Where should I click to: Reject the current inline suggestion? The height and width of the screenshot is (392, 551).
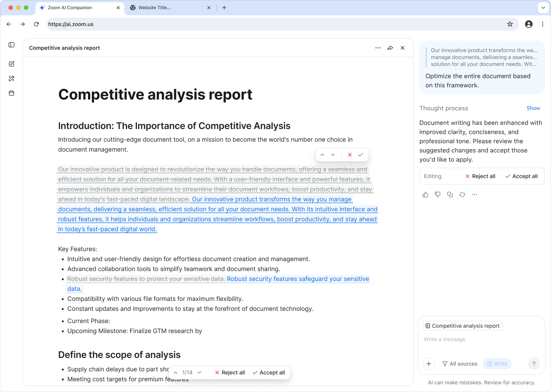[x=350, y=155]
